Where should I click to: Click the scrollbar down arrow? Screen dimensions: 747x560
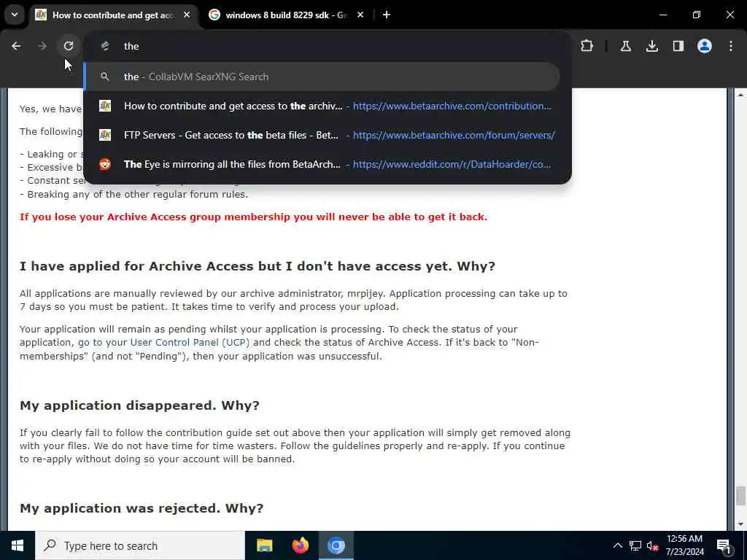(x=740, y=524)
